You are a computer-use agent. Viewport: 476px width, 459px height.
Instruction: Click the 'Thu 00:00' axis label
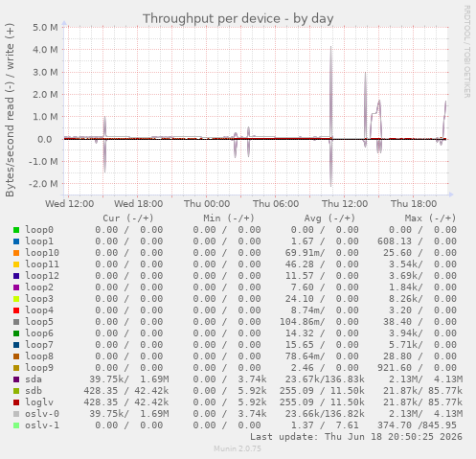coord(207,204)
